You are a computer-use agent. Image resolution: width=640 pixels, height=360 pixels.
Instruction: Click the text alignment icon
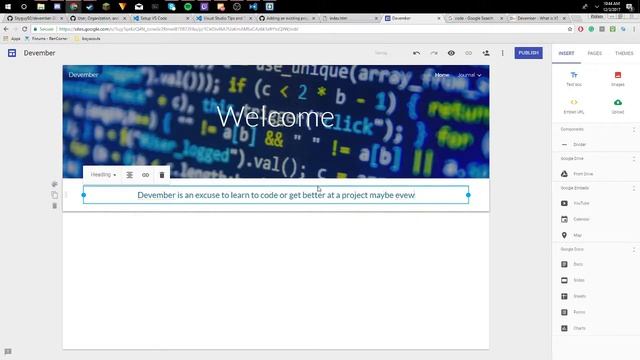129,175
